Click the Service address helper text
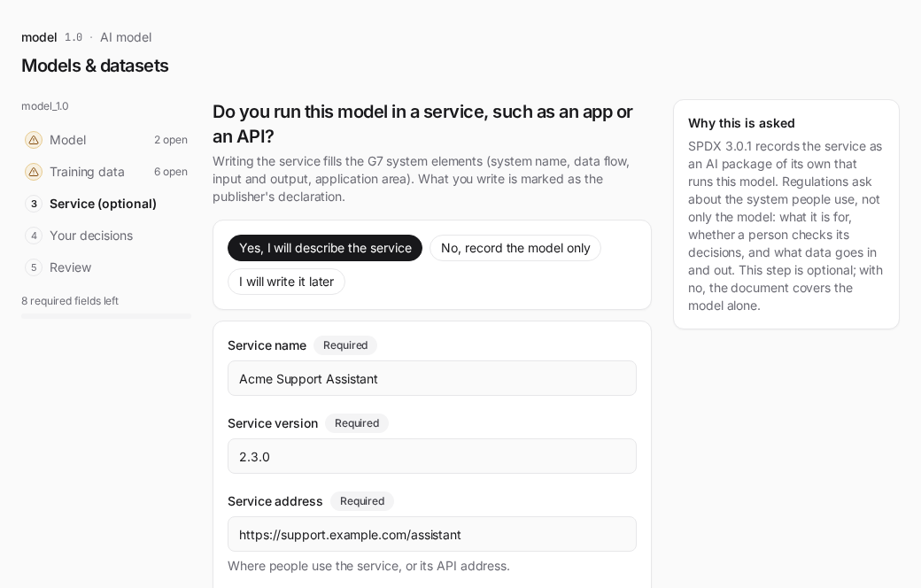 click(368, 566)
